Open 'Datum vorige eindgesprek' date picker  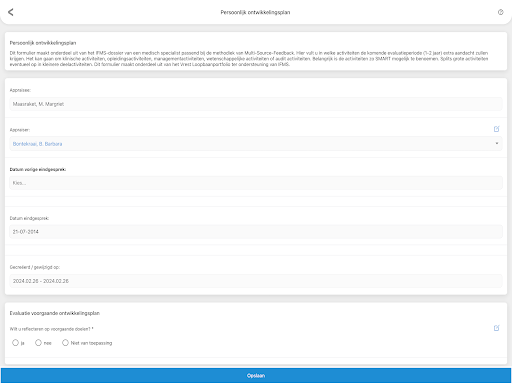(256, 183)
